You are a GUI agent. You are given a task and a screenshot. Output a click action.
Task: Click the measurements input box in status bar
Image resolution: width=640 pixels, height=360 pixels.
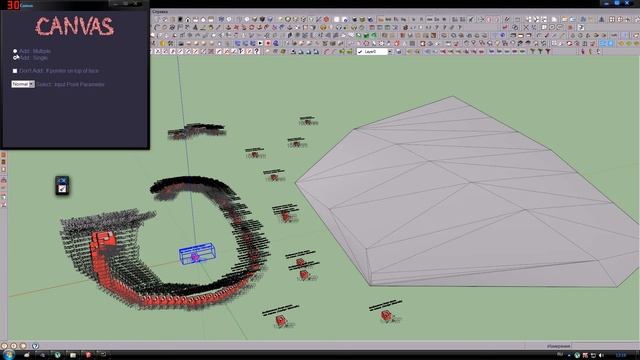click(605, 346)
